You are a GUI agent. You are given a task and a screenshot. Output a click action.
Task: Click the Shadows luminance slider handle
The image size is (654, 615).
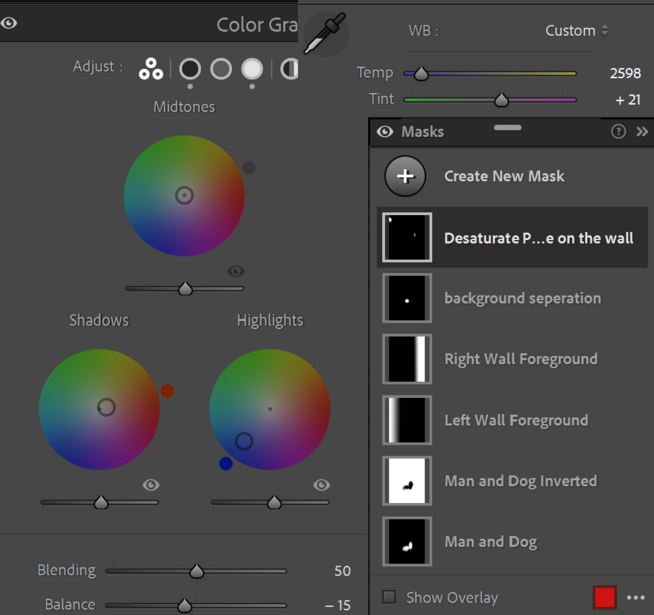point(101,502)
